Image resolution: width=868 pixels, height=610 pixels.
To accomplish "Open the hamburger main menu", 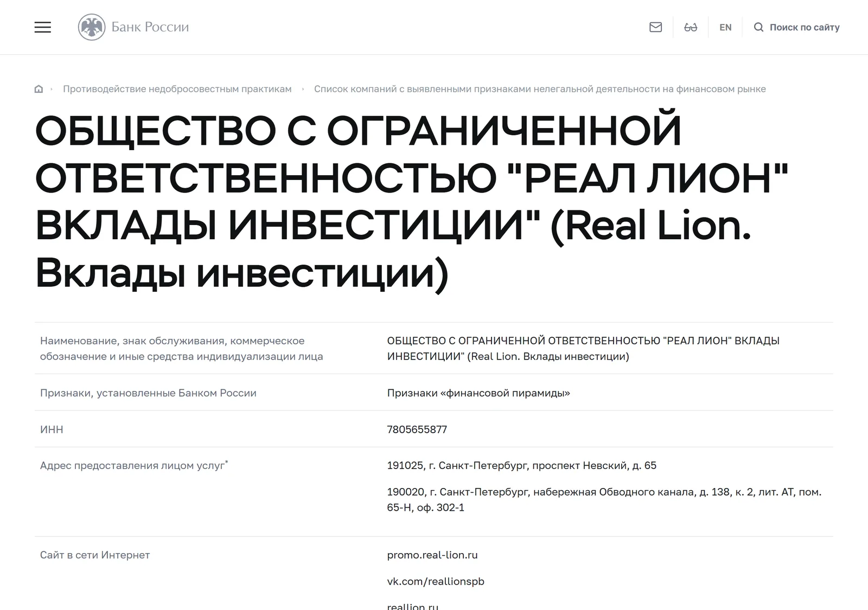I will (43, 27).
